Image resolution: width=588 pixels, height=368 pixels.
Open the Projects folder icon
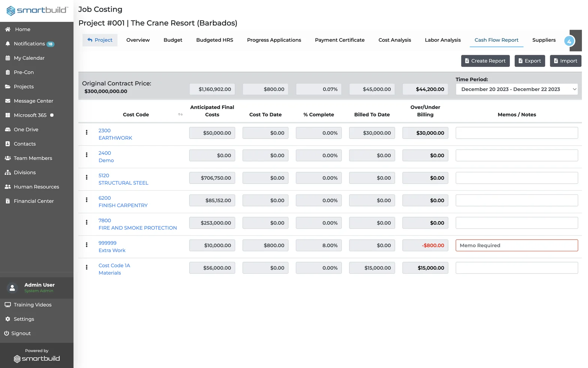pos(7,86)
